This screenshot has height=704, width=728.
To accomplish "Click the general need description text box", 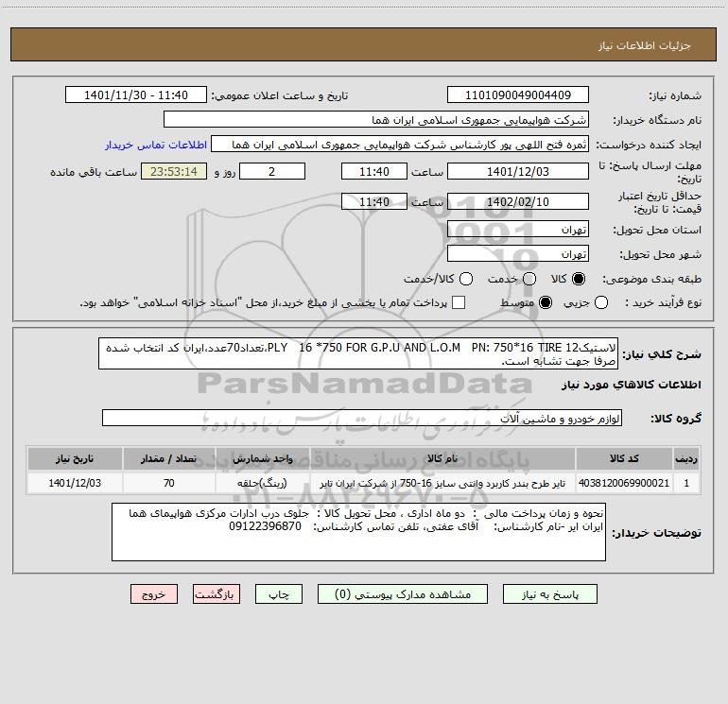I will click(x=358, y=353).
